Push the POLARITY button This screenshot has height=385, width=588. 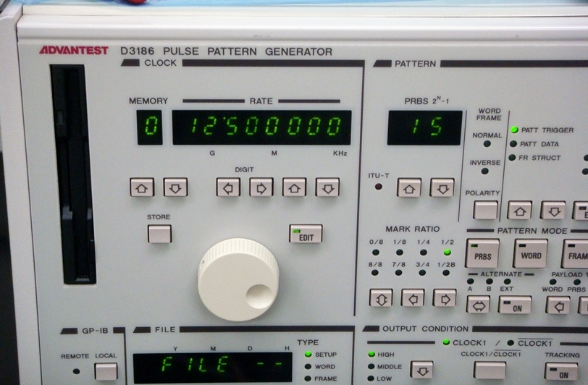(485, 210)
